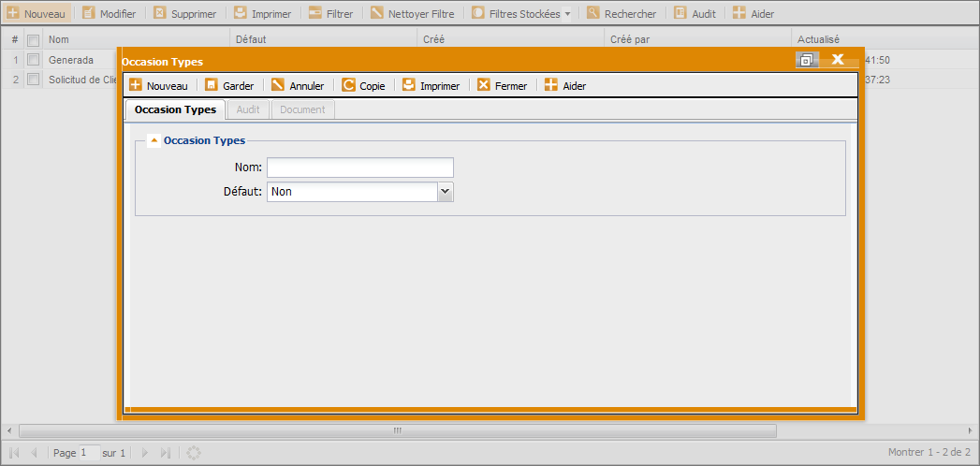Click the Garder save icon in dialog

[212, 85]
